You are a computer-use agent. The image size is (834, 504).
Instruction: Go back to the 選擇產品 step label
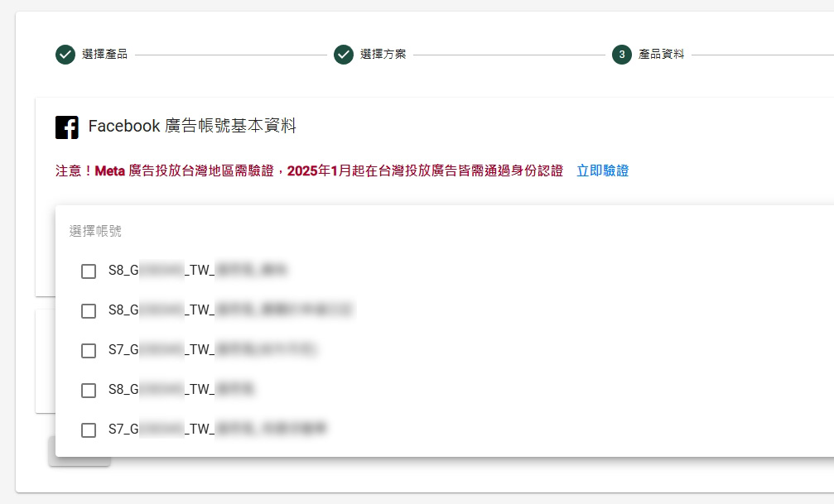104,55
